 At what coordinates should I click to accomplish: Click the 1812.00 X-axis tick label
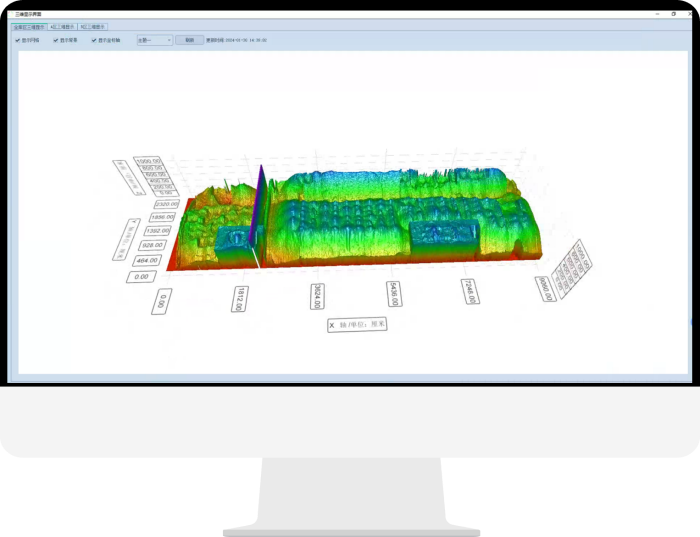coord(240,298)
